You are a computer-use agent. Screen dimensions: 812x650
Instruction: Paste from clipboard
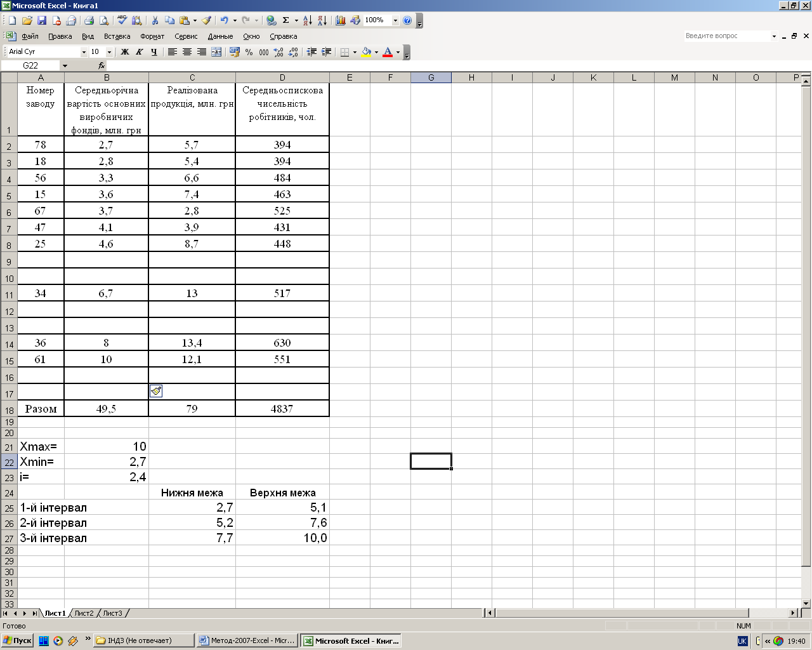[x=184, y=20]
